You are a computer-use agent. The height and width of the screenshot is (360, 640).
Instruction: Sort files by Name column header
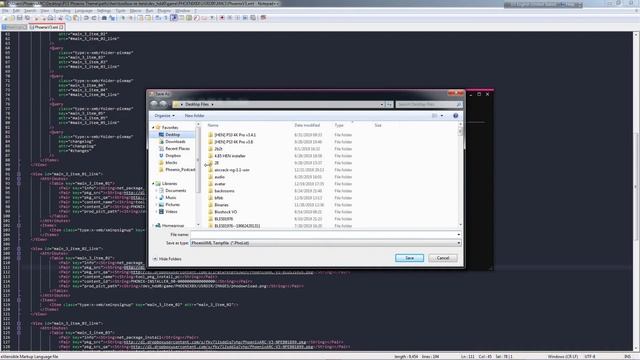point(213,125)
